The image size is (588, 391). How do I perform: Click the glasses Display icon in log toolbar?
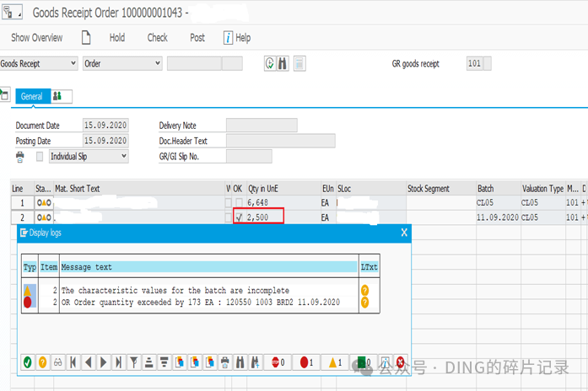[57, 362]
